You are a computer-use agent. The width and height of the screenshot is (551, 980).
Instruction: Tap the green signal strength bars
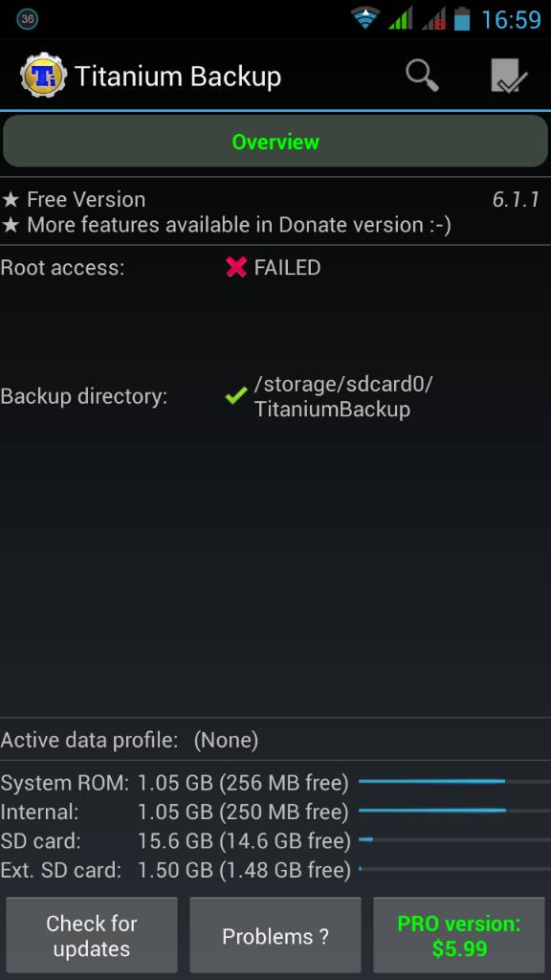(401, 19)
